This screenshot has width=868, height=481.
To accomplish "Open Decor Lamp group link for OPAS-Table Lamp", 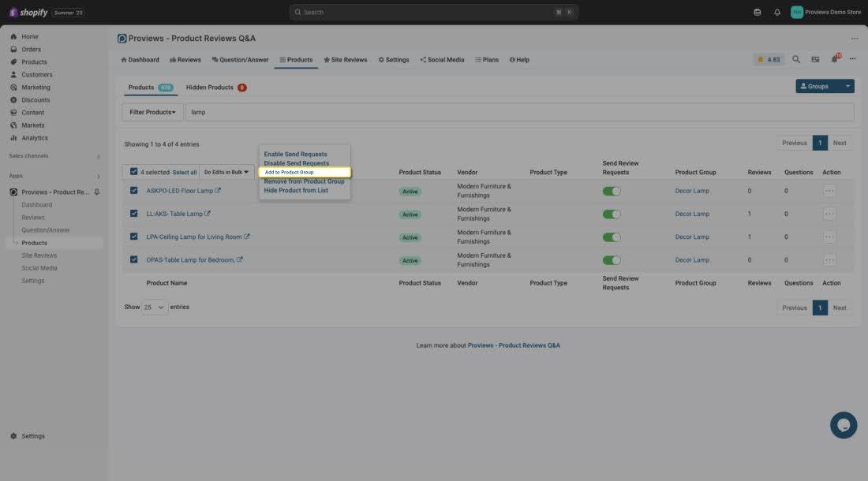I will click(692, 260).
